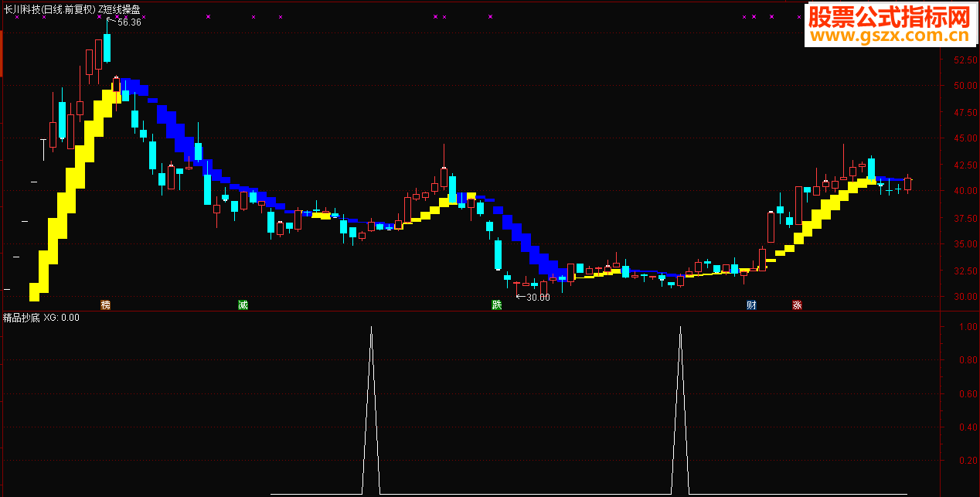Screen dimensions: 980x497
Task: Click the XG: 0.00 indicator value
Action: click(62, 318)
